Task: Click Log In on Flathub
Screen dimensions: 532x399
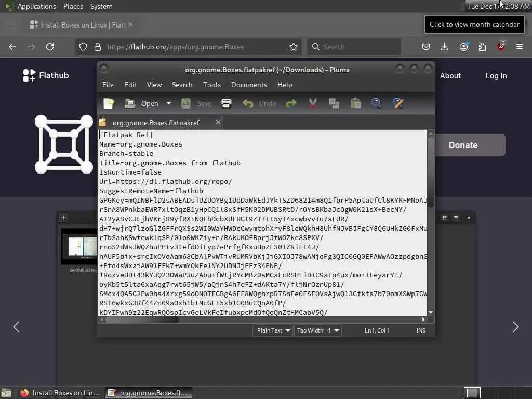Action: (x=496, y=76)
